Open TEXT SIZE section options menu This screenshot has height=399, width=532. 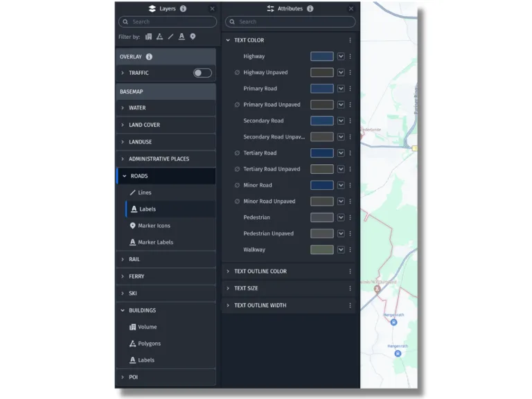(x=350, y=288)
